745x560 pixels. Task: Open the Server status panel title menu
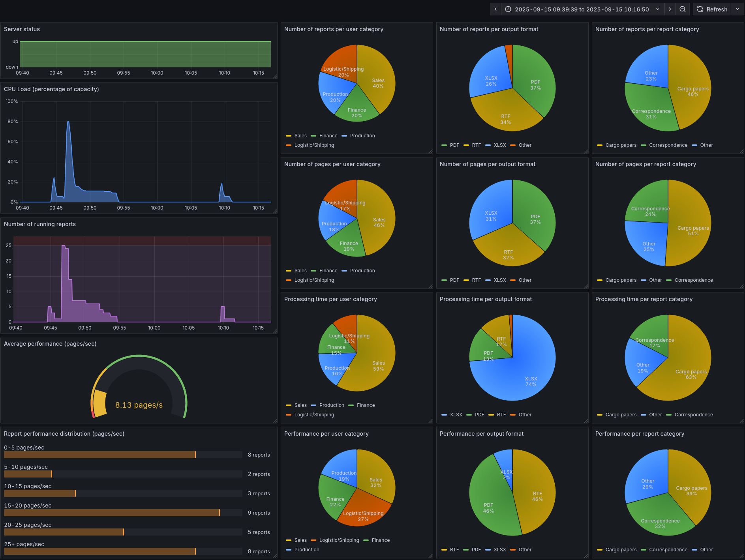point(22,29)
